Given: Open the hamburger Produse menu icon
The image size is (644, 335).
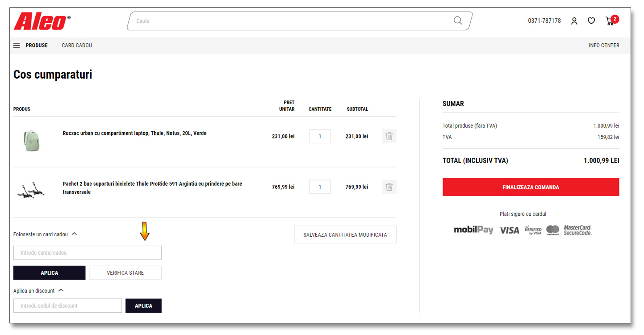Looking at the screenshot, I should point(17,46).
